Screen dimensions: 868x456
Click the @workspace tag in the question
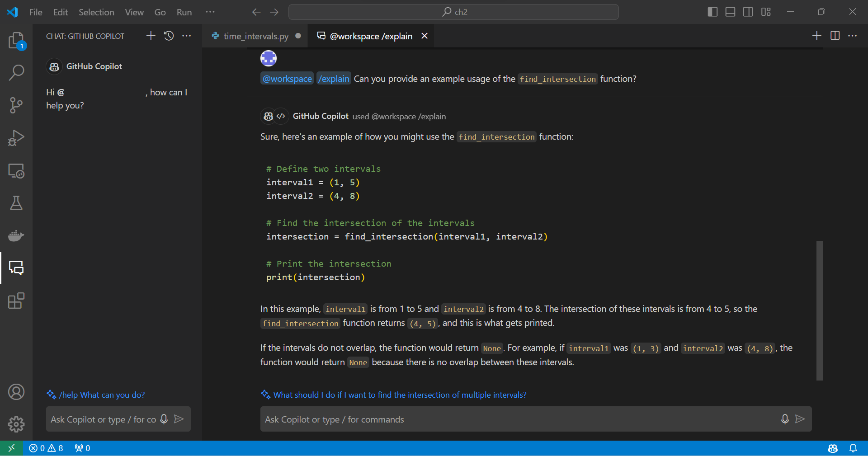point(287,79)
